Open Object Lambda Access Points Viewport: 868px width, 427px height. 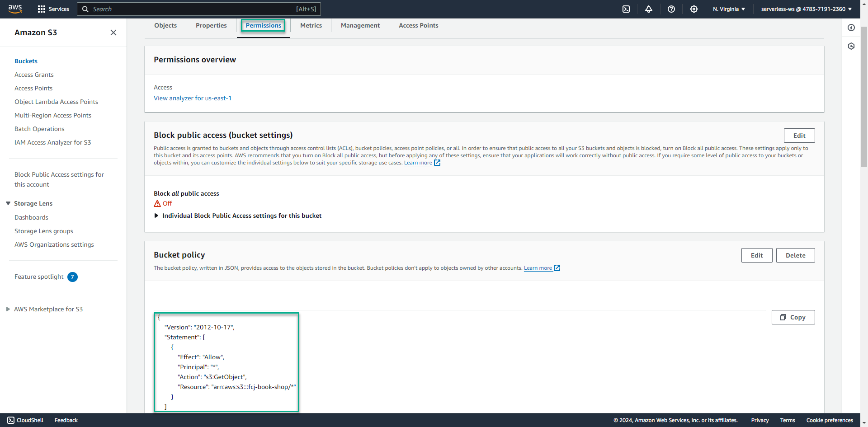[56, 102]
